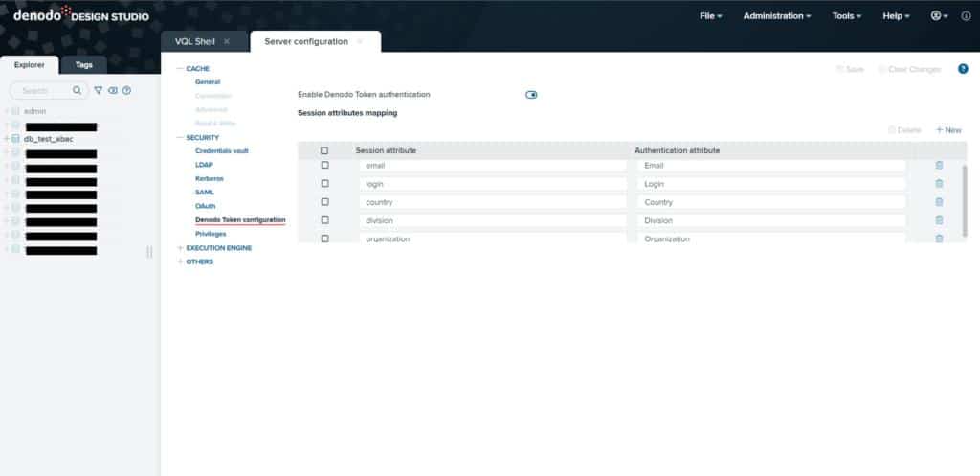Edit the country session attribute field
The width and height of the screenshot is (980, 476).
(x=493, y=202)
